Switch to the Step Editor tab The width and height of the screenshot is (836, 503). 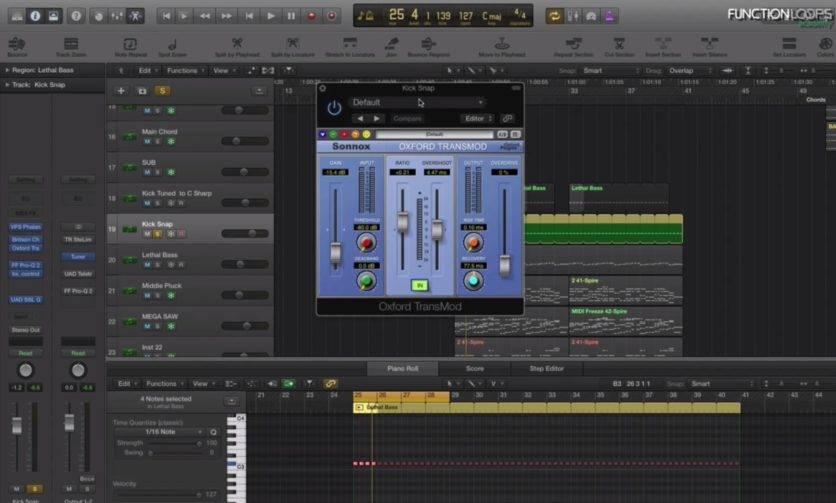point(546,368)
